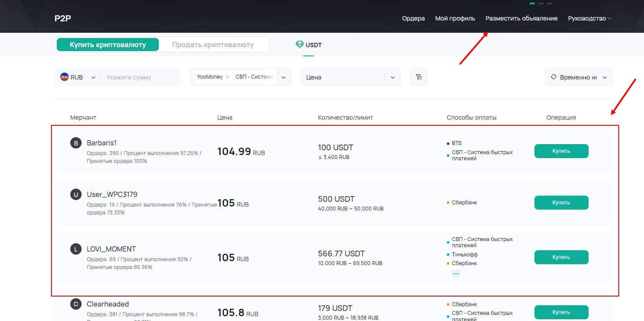The image size is (644, 321).
Task: Open Мой профиль menu item
Action: (x=455, y=18)
